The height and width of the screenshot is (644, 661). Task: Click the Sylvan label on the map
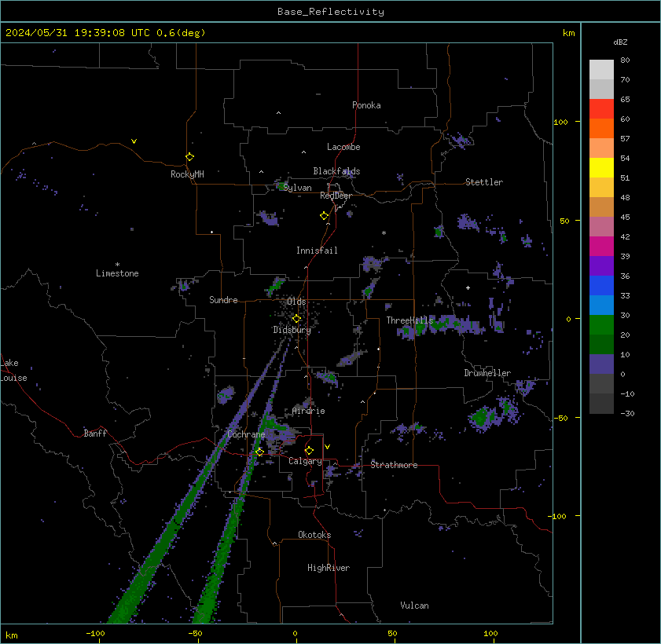pyautogui.click(x=297, y=188)
